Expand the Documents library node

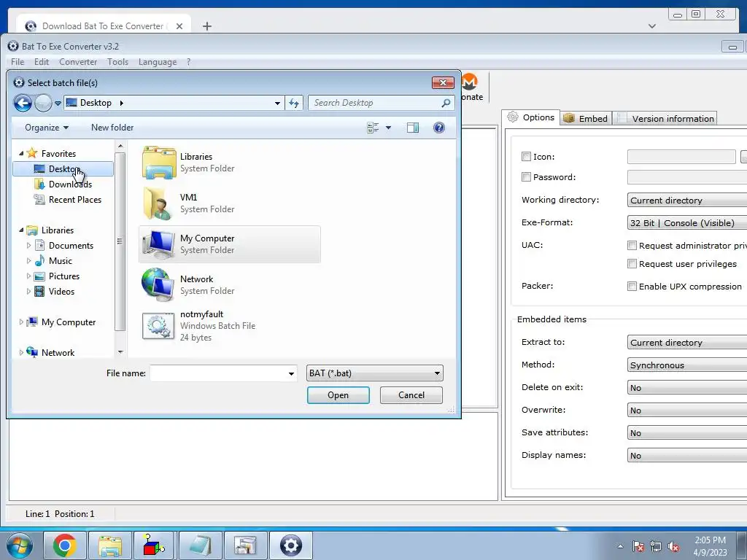[x=28, y=246]
